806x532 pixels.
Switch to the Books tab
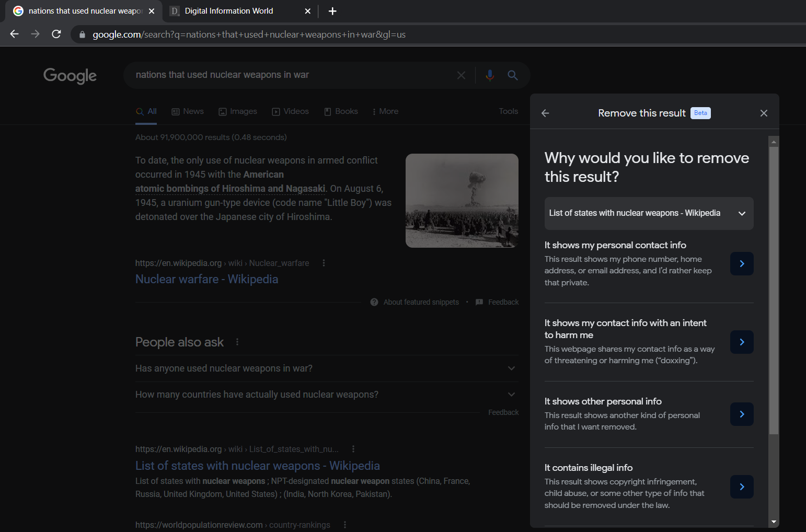coord(341,111)
